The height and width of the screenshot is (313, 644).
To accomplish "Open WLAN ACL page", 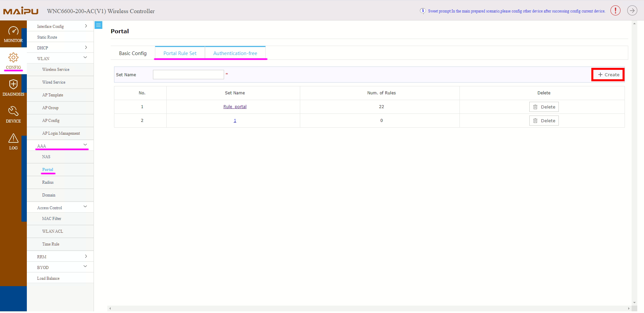I will point(52,231).
